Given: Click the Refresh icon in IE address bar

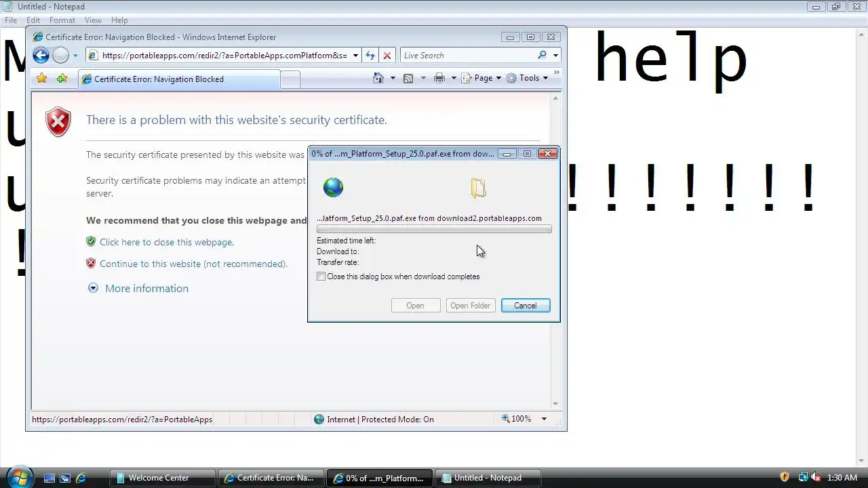Looking at the screenshot, I should 370,56.
